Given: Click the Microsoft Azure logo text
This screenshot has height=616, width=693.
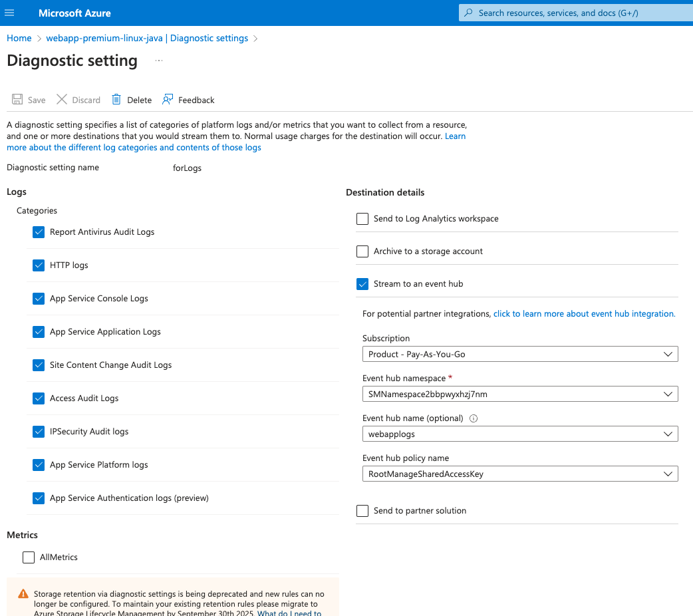Looking at the screenshot, I should tap(74, 13).
